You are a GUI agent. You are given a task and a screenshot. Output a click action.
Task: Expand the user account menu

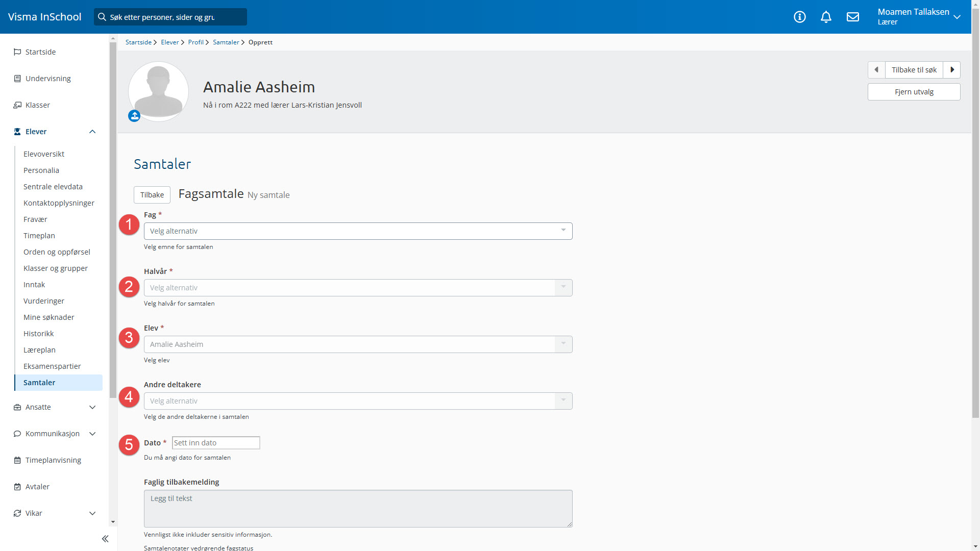(x=957, y=17)
